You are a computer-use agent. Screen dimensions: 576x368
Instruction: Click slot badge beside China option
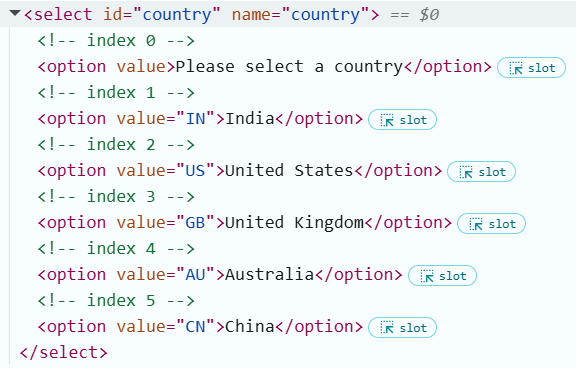402,328
